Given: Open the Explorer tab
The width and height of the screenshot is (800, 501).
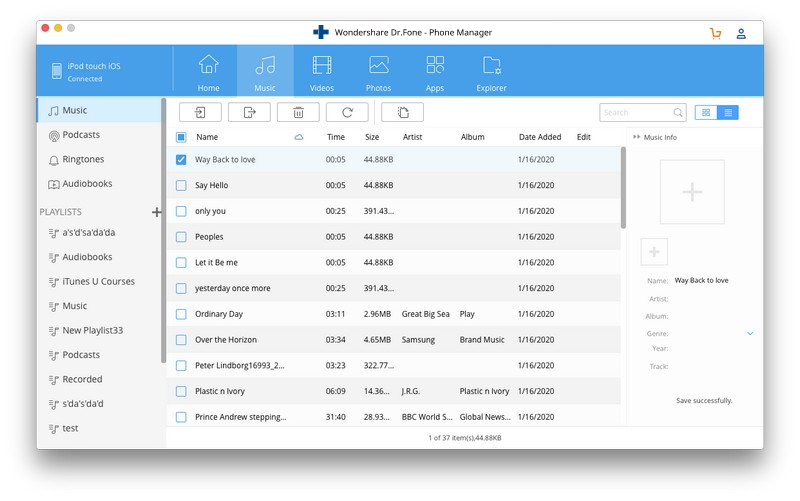Looking at the screenshot, I should pos(491,71).
